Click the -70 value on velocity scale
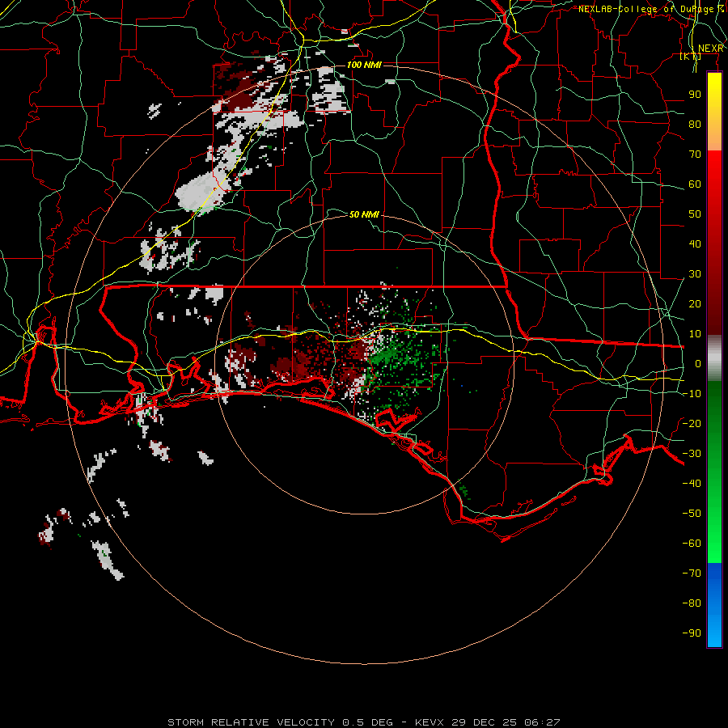This screenshot has height=728, width=728. click(x=692, y=574)
